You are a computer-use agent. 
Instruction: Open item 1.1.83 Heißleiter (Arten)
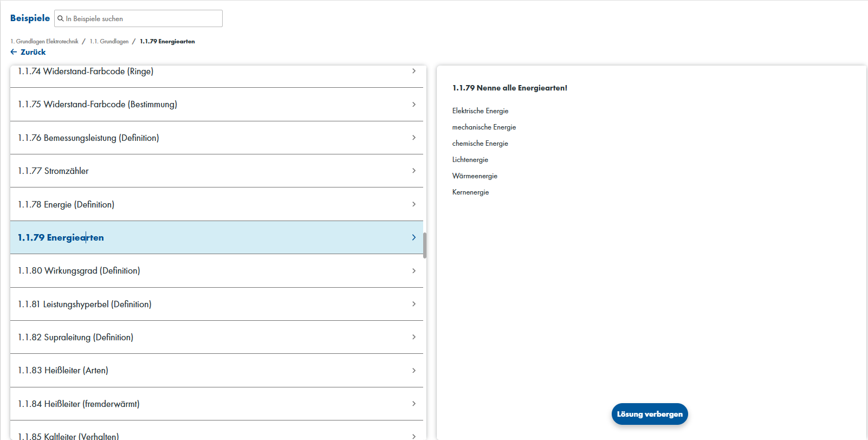(217, 371)
